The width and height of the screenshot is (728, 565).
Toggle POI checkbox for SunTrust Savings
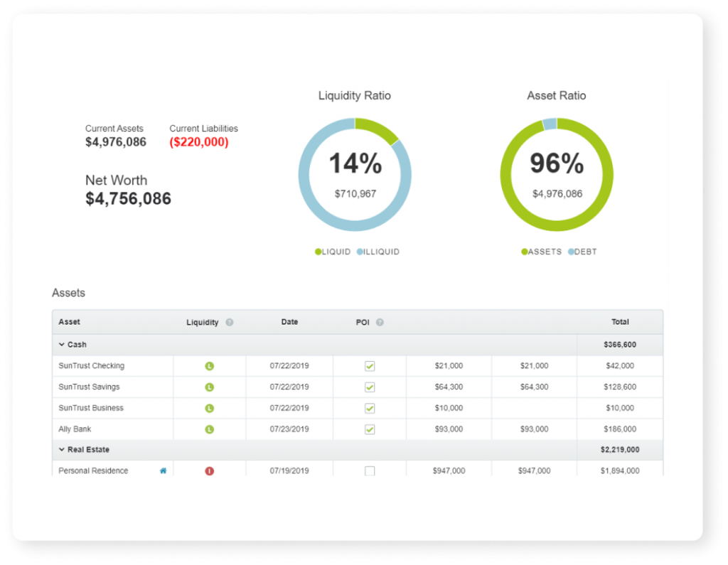point(370,387)
